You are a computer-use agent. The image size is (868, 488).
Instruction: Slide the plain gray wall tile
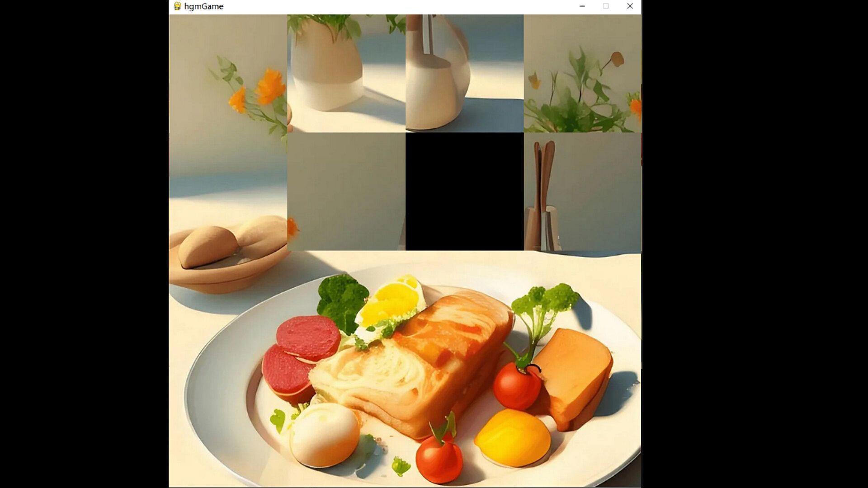coord(346,192)
